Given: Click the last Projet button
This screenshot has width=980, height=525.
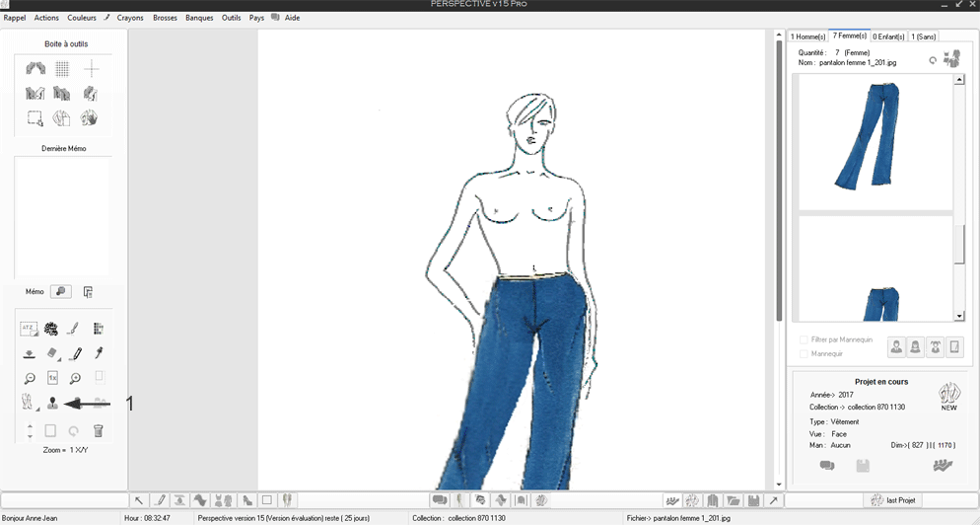Looking at the screenshot, I should [x=894, y=500].
